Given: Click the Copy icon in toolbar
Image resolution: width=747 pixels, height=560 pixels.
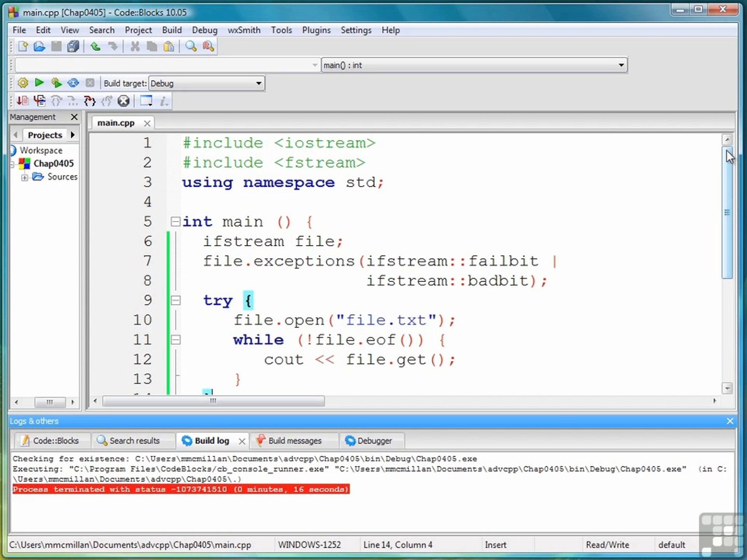Looking at the screenshot, I should pyautogui.click(x=151, y=47).
